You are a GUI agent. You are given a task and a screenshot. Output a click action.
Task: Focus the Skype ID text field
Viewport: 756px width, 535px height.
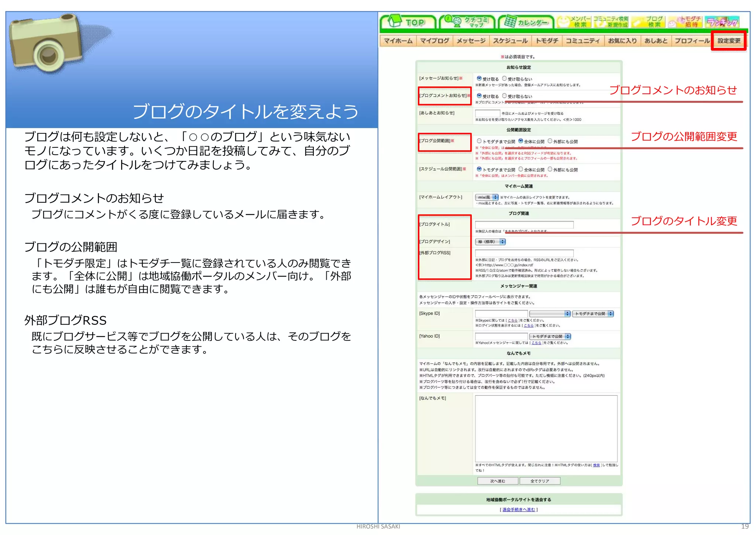(501, 313)
